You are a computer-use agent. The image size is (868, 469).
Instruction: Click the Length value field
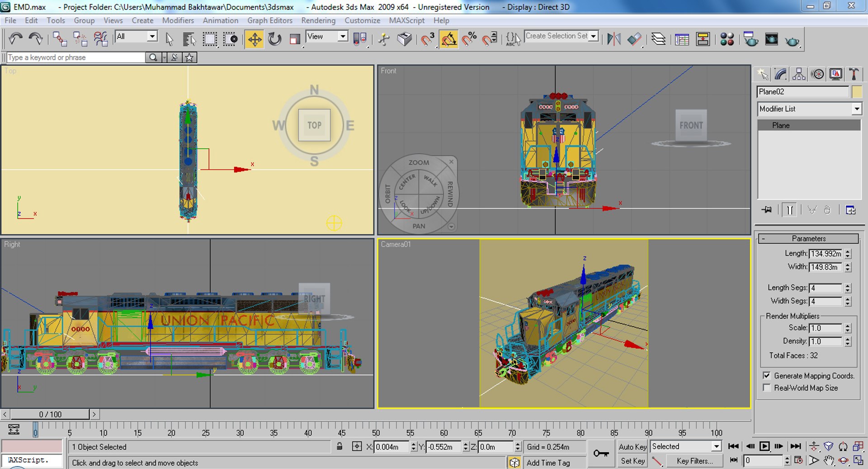click(x=826, y=254)
